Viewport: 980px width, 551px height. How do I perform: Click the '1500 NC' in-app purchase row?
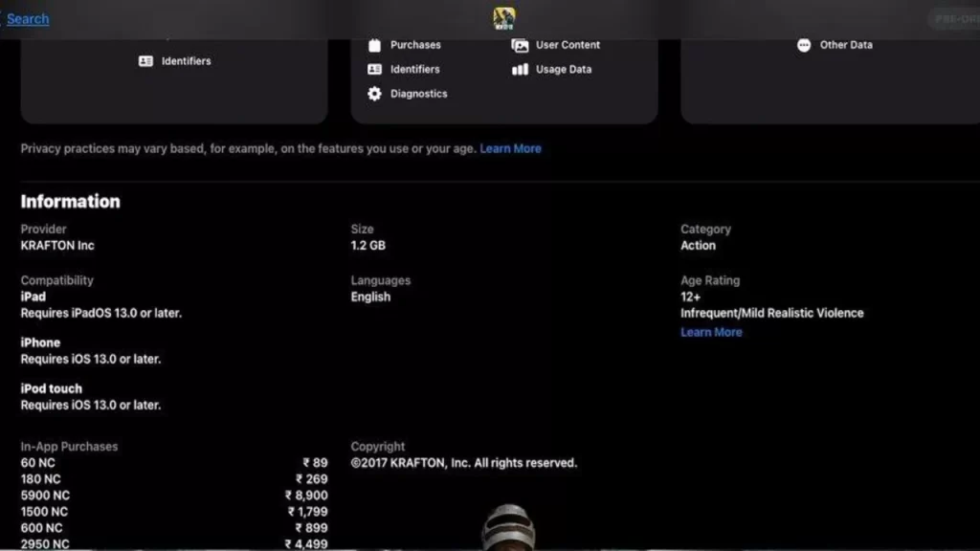174,512
